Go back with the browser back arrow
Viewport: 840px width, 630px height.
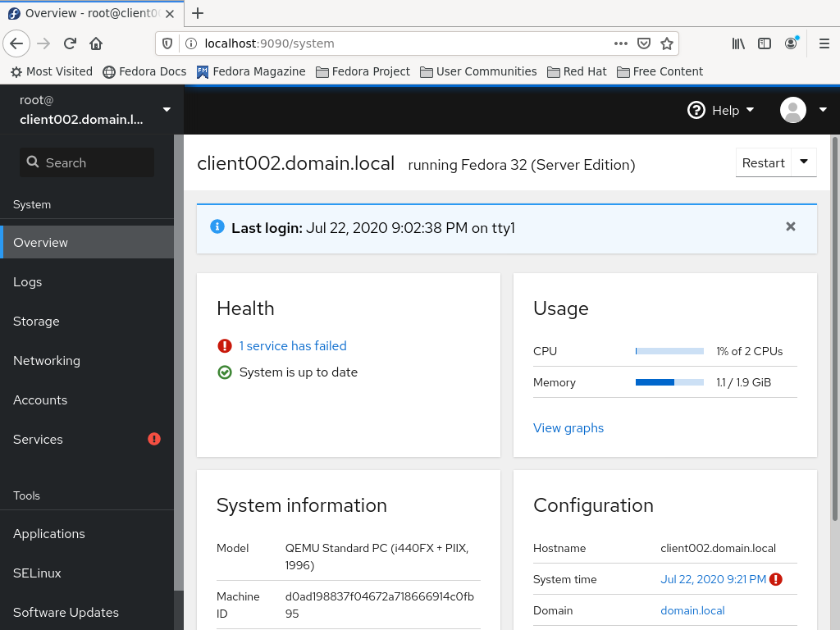[x=16, y=43]
